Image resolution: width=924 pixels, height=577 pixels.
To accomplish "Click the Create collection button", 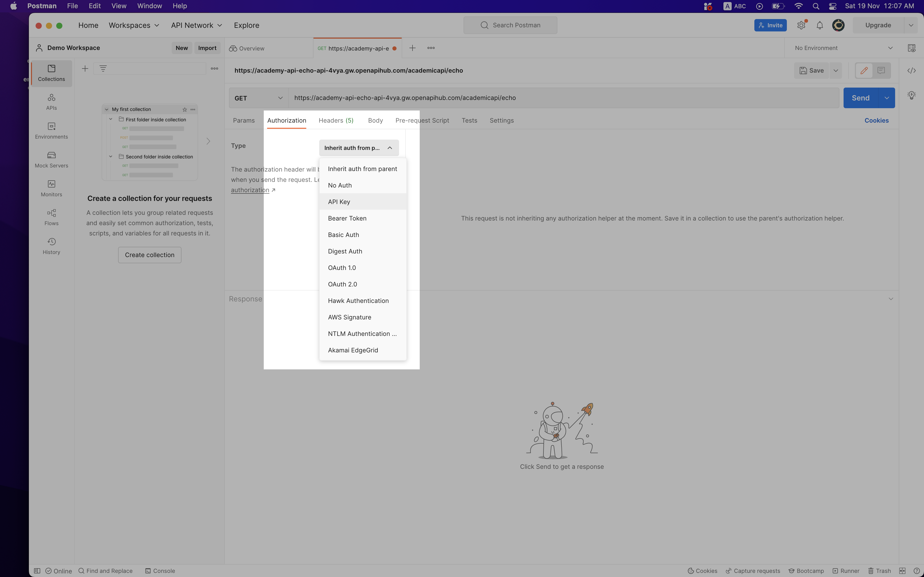I will [149, 255].
